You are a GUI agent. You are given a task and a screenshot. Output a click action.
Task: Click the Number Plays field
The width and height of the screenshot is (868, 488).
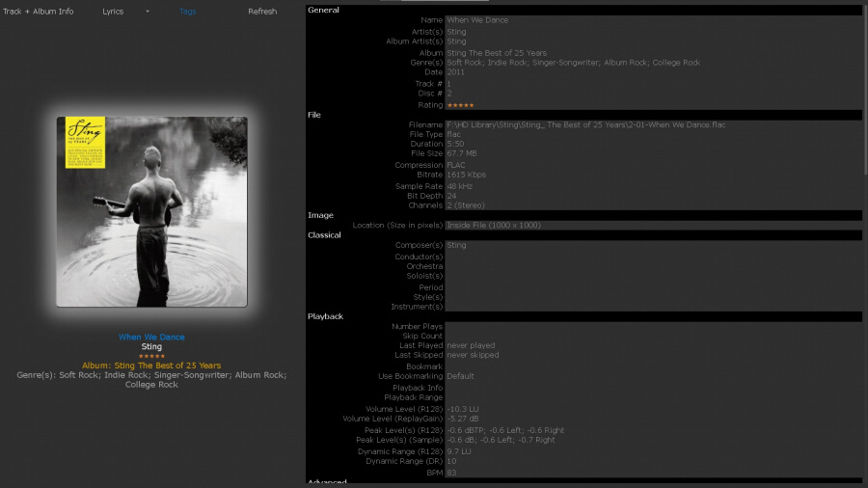coord(654,326)
